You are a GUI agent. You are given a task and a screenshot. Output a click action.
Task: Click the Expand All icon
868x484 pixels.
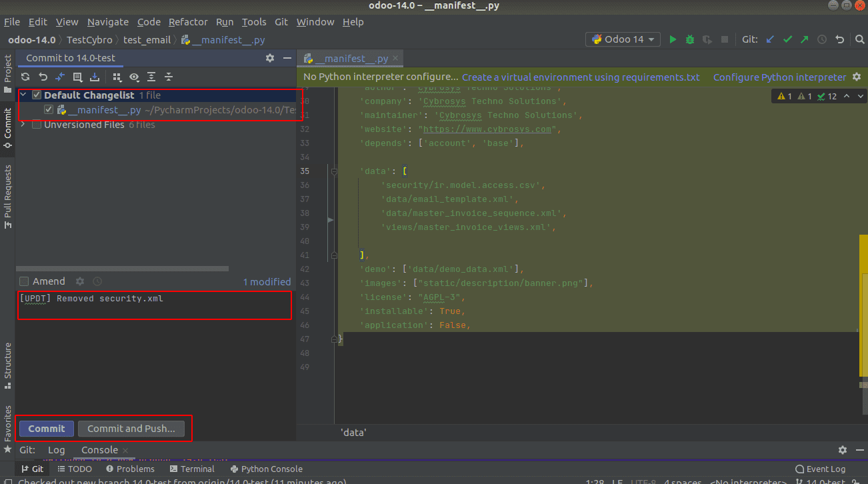(x=151, y=77)
